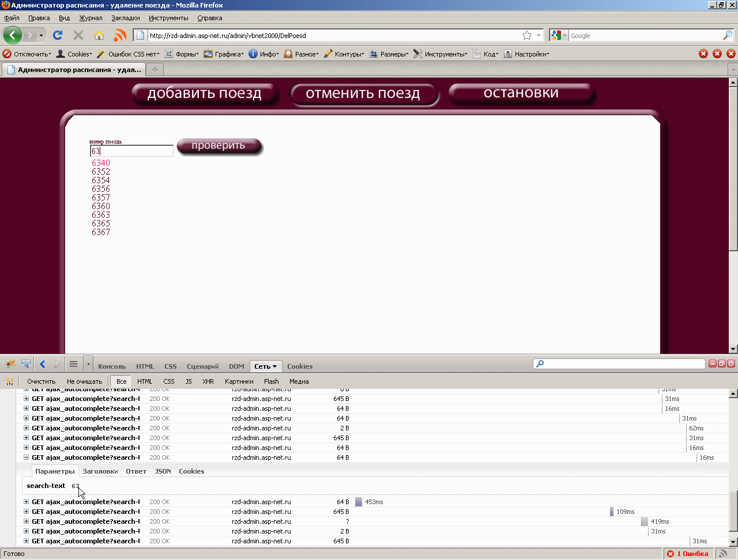The height and width of the screenshot is (560, 738).
Task: Open the '1 Ошибка' error indicator
Action: point(687,554)
